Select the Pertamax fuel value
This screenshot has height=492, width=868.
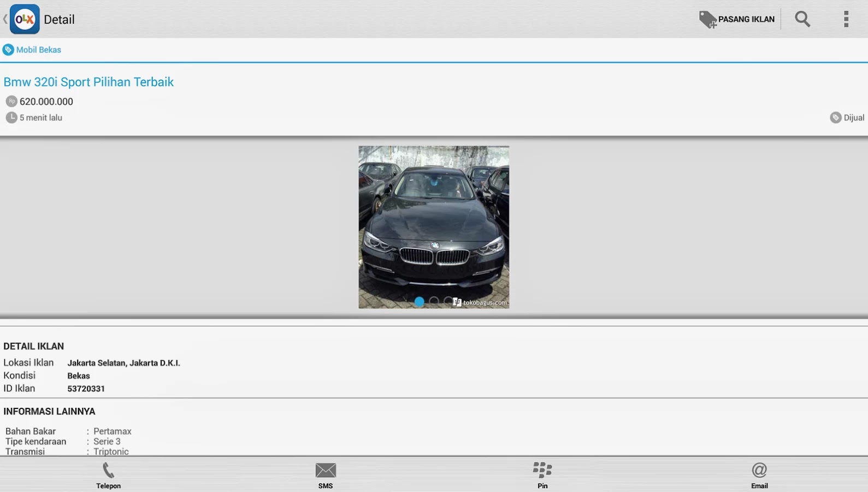point(113,431)
